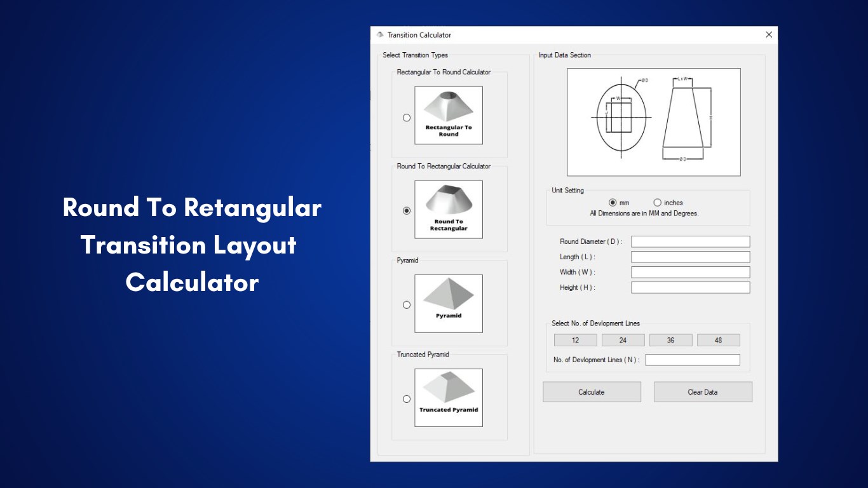Click the Calculate button
Viewport: 868px width, 488px height.
click(592, 392)
